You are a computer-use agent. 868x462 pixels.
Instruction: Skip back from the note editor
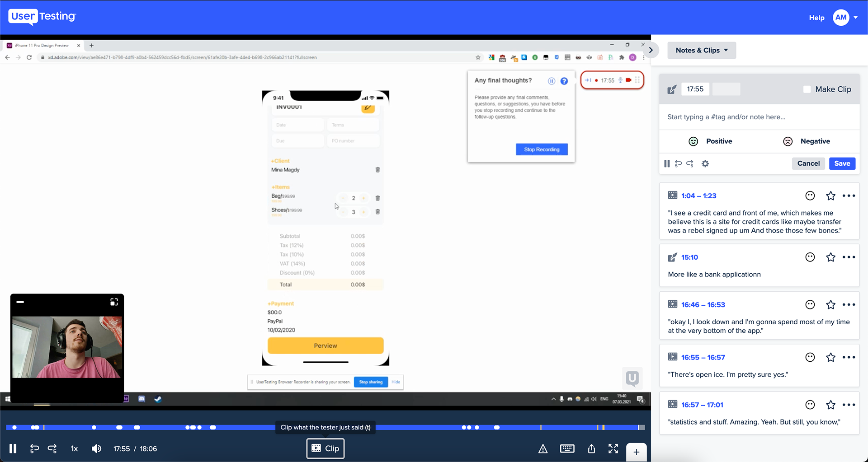coord(678,163)
